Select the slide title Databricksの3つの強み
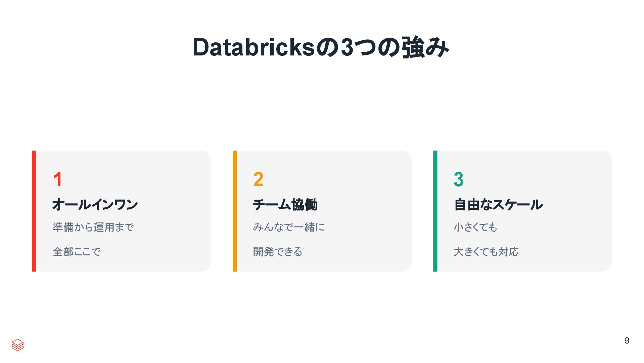Screen dimensions: 644x363 (321, 47)
